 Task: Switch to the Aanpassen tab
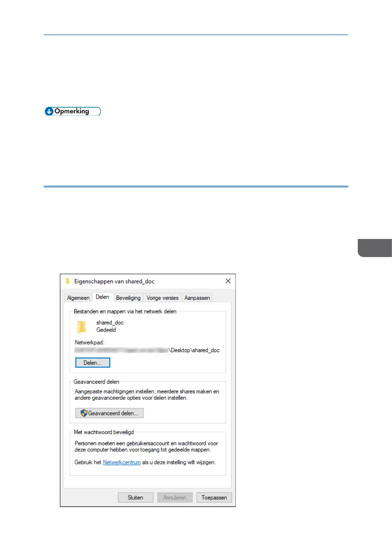coord(197,298)
